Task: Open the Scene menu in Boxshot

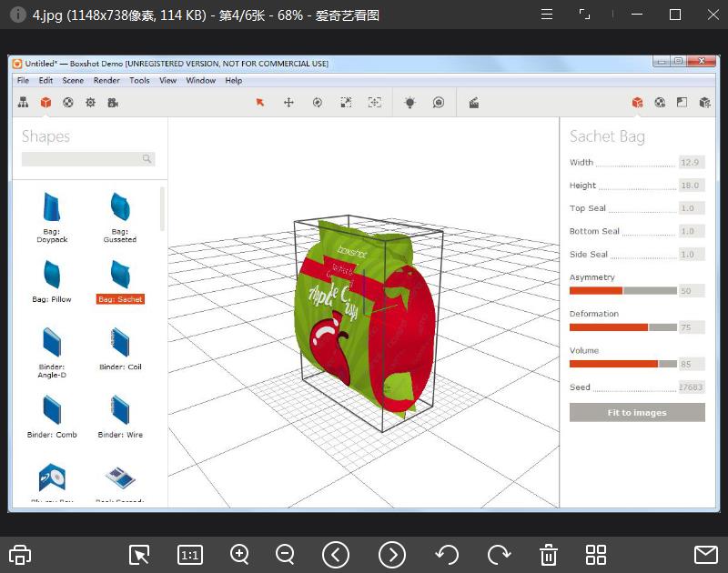Action: 73,80
